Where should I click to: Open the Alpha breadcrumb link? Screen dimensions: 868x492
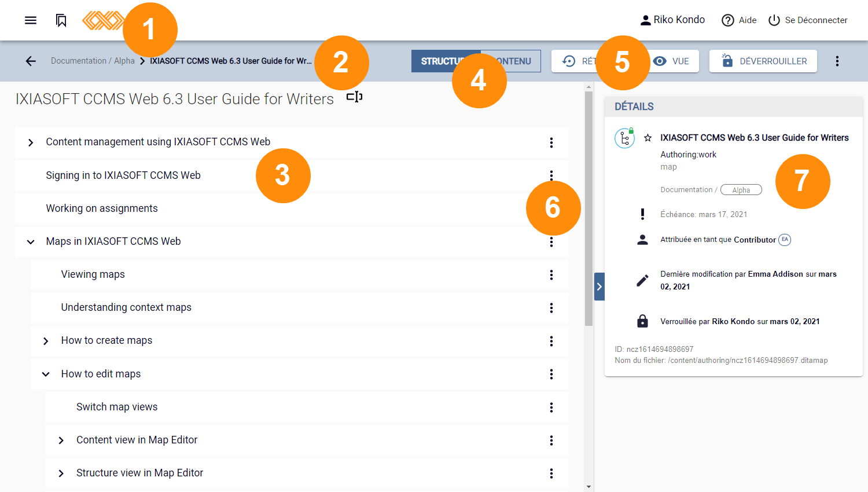point(124,61)
